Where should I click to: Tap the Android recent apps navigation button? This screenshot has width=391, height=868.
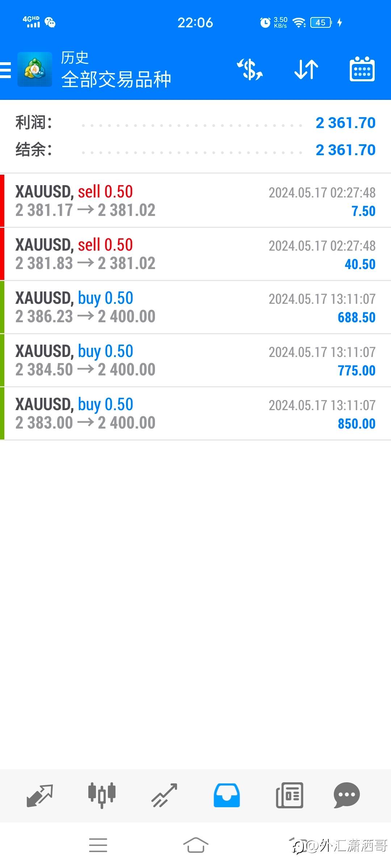[x=98, y=845]
